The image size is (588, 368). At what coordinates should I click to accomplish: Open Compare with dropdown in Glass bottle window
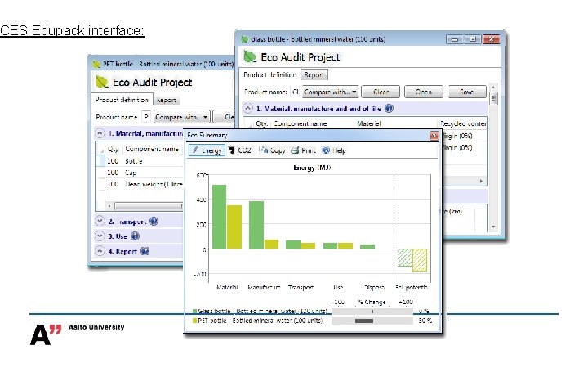pos(331,92)
